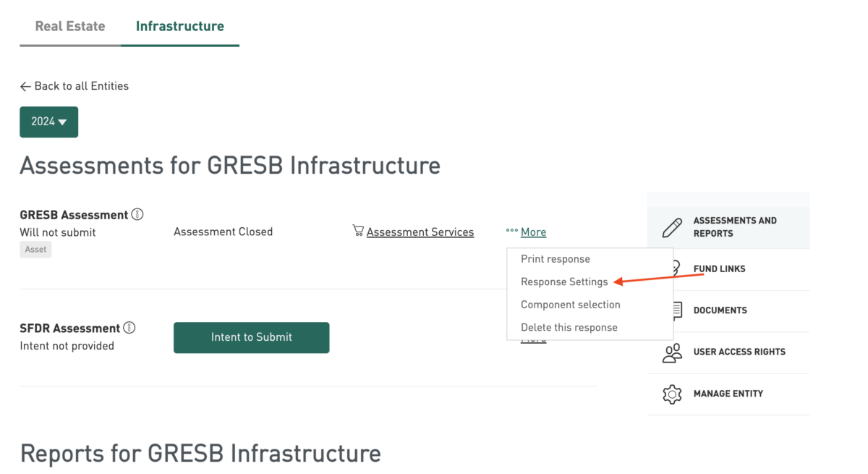Viewport: 868px width, 474px height.
Task: Toggle the GRESB Assessment More menu
Action: (x=533, y=232)
